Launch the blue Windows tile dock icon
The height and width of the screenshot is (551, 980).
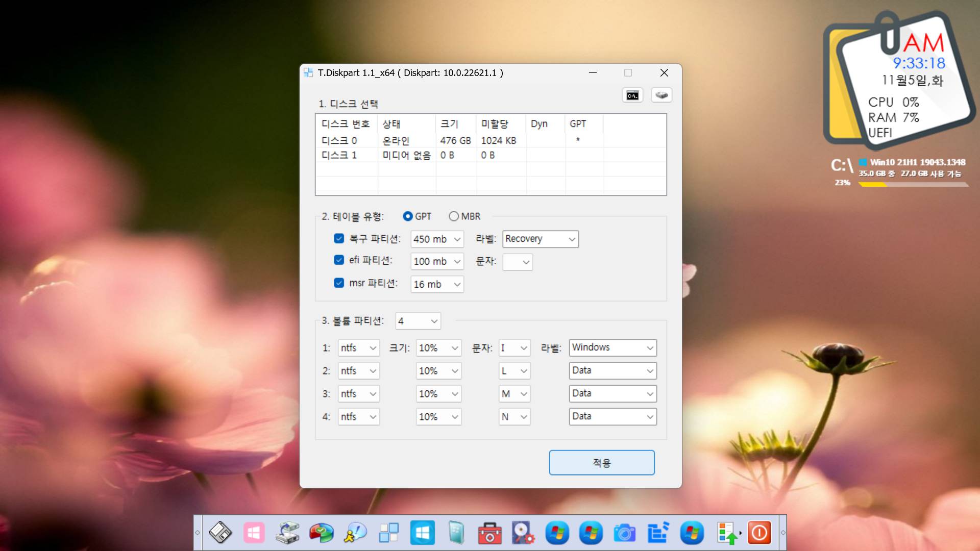click(422, 533)
